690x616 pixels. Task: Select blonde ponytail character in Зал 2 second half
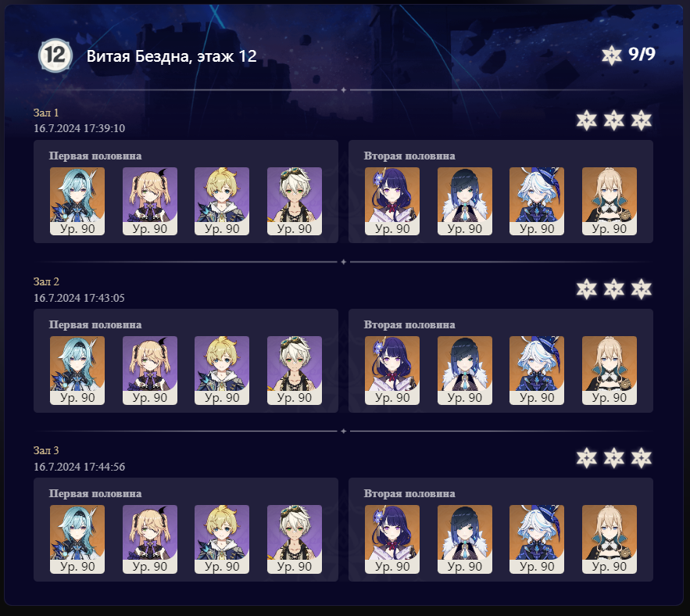(x=609, y=371)
